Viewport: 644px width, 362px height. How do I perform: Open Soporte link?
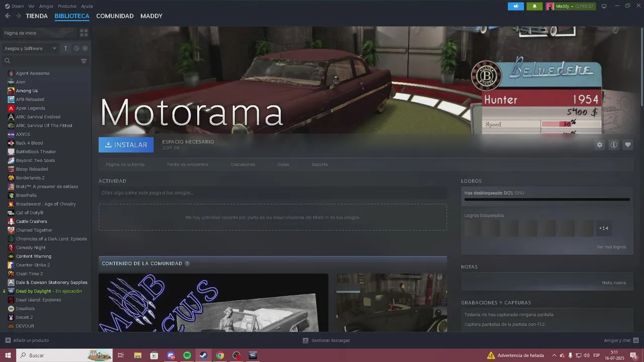pos(319,164)
